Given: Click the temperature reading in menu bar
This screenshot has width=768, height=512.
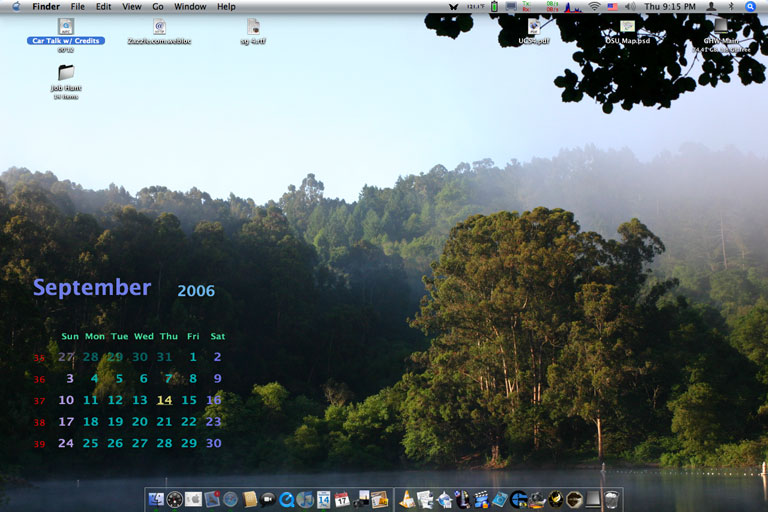Looking at the screenshot, I should click(x=475, y=6).
